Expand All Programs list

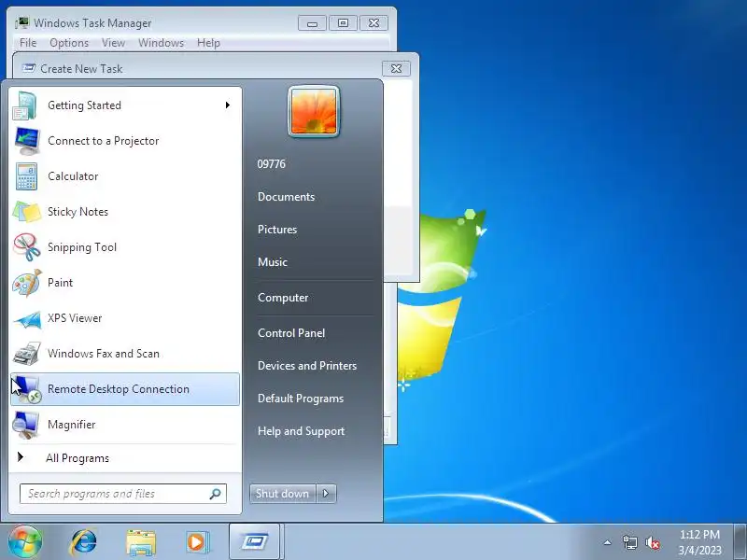78,458
